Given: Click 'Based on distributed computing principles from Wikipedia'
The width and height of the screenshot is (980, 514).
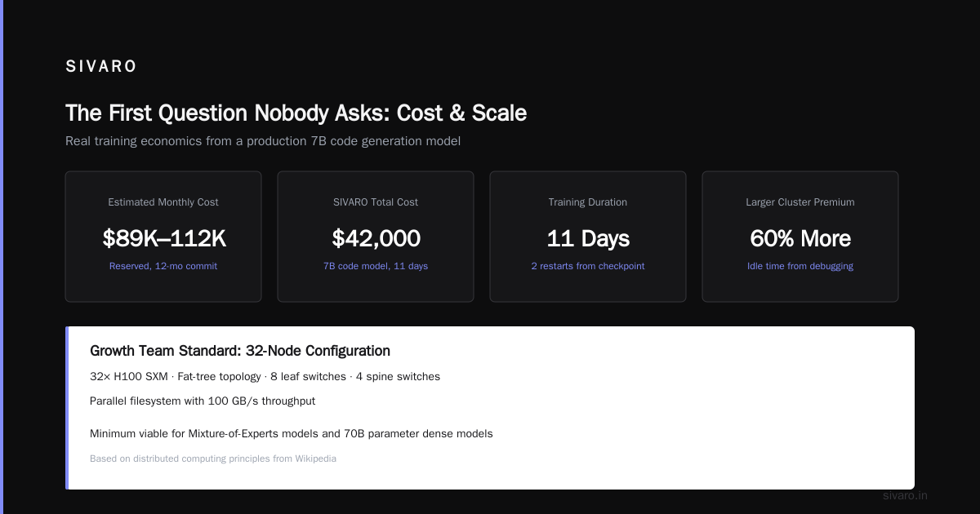Looking at the screenshot, I should coord(213,459).
